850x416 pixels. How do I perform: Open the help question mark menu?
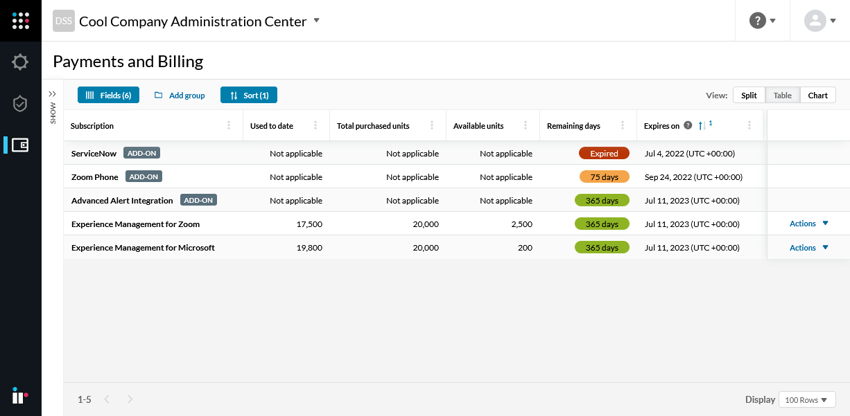(x=762, y=21)
